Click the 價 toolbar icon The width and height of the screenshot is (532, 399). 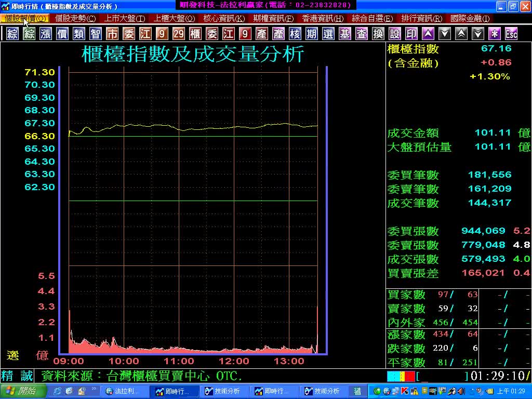tap(62, 34)
